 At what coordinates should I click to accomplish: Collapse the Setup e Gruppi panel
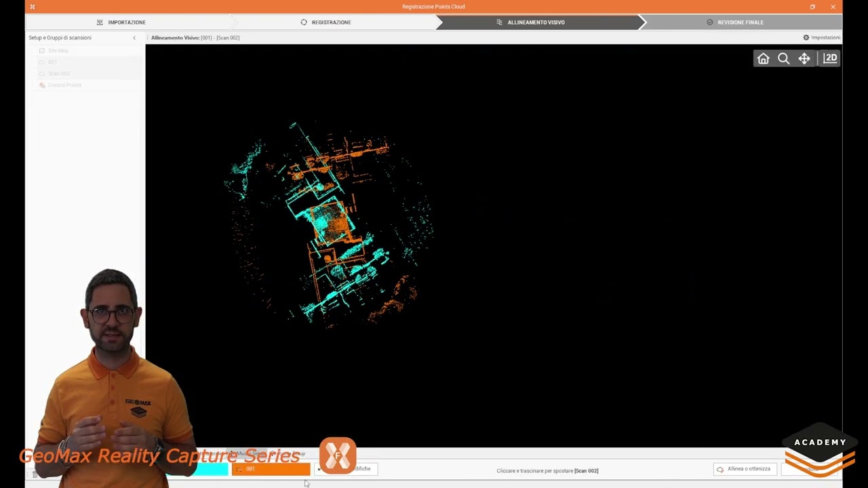coord(134,38)
